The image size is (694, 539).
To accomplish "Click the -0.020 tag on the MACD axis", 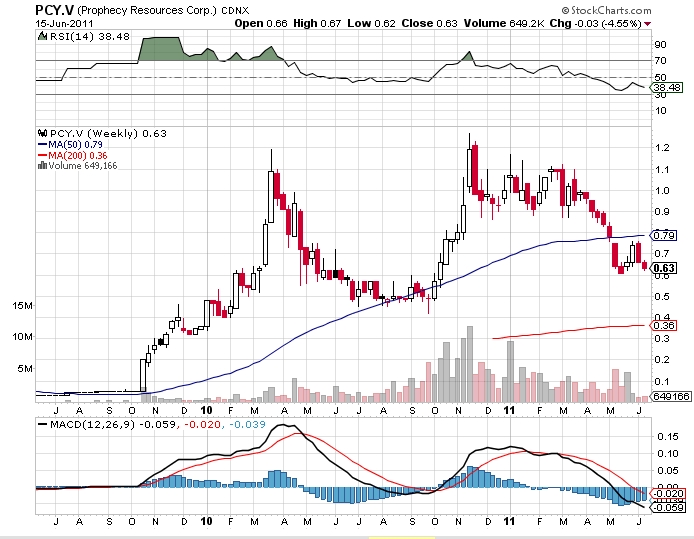I will pos(667,493).
